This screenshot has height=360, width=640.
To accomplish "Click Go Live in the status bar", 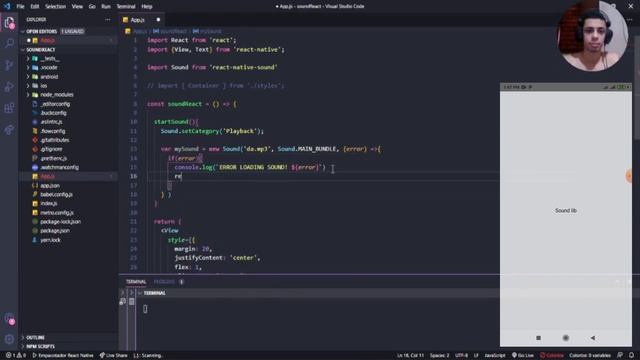I will [523, 356].
